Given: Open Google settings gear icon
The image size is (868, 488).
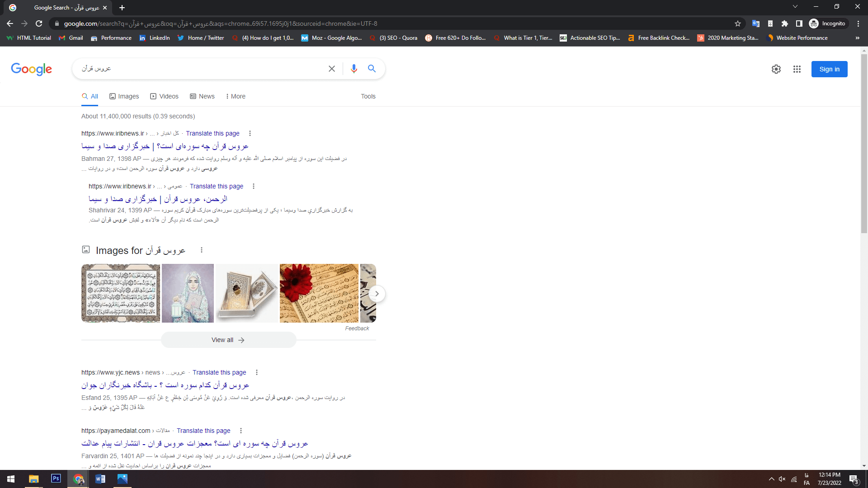Looking at the screenshot, I should click(776, 69).
